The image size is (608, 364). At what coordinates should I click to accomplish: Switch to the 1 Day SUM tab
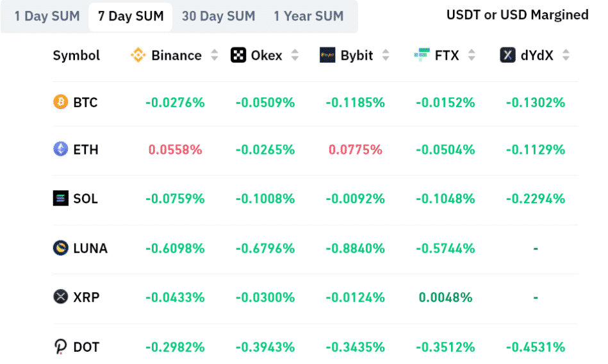(46, 17)
